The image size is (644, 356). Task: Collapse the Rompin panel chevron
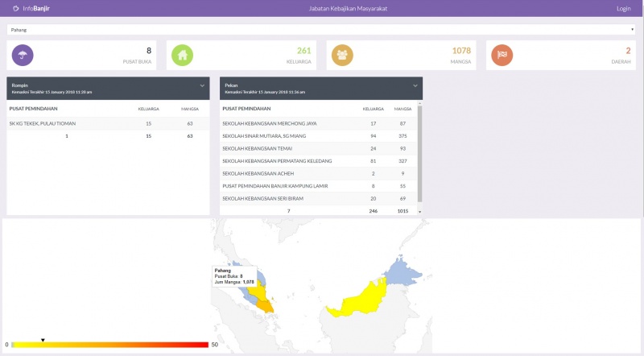click(202, 85)
